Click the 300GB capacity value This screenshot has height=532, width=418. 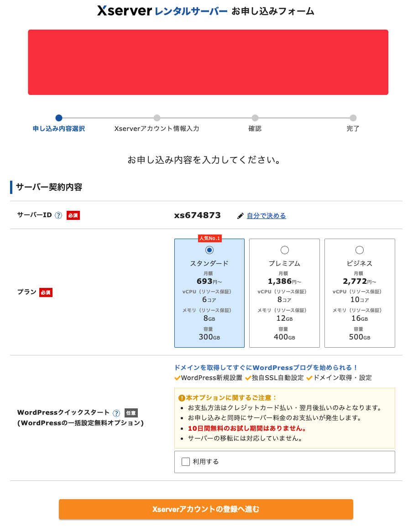(209, 337)
